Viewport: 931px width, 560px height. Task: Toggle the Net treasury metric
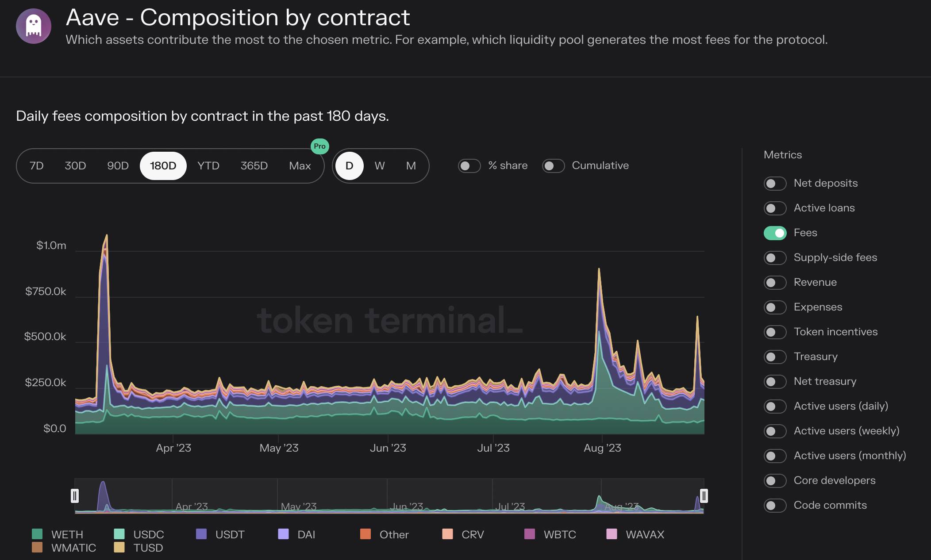click(775, 382)
